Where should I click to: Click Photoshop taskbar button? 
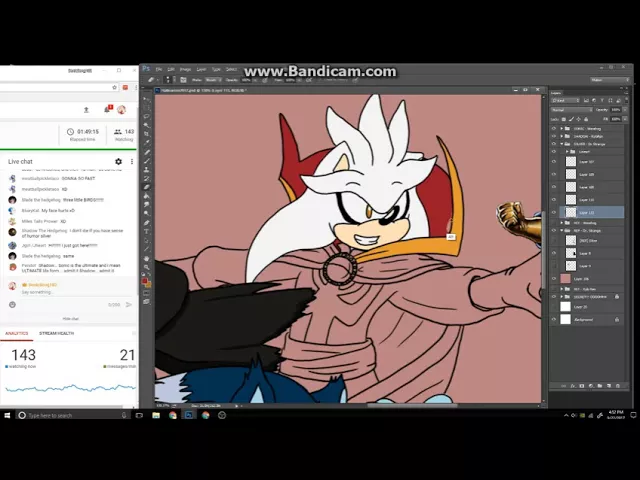click(189, 415)
